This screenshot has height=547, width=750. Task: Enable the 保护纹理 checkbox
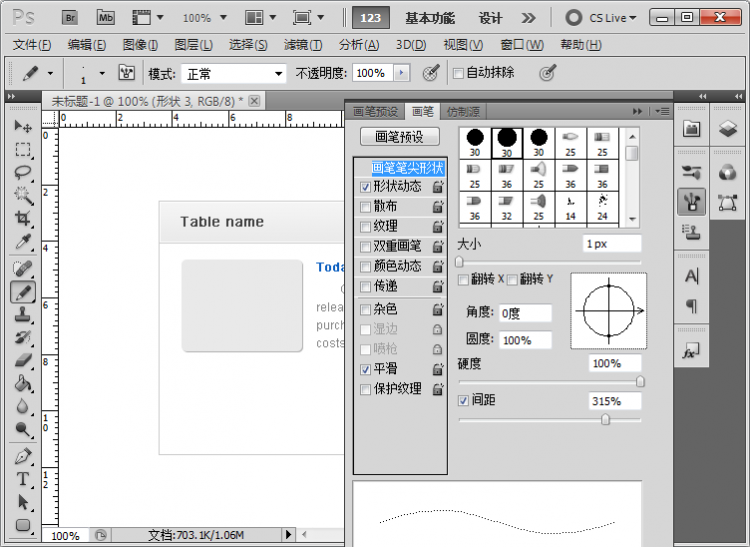coord(365,389)
